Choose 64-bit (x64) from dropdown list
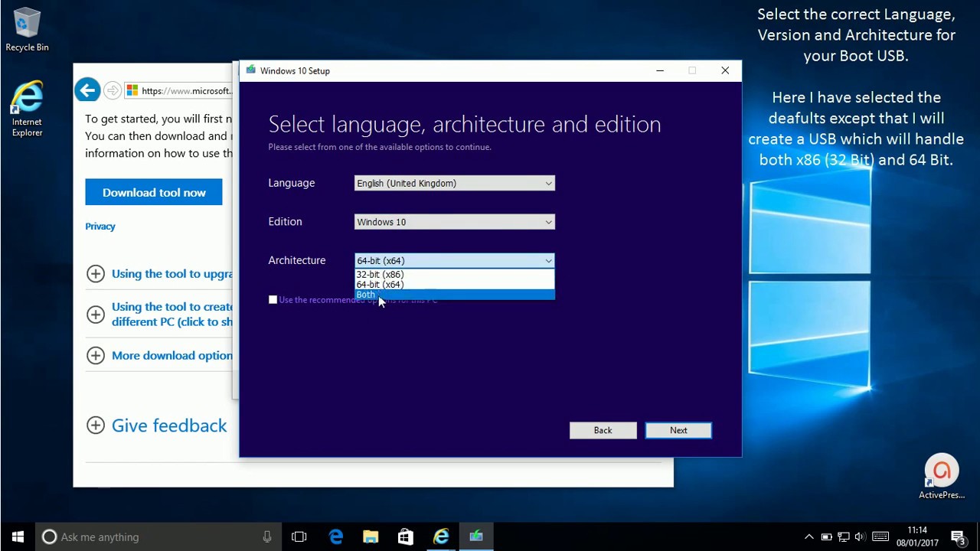Image resolution: width=980 pixels, height=551 pixels. point(454,284)
